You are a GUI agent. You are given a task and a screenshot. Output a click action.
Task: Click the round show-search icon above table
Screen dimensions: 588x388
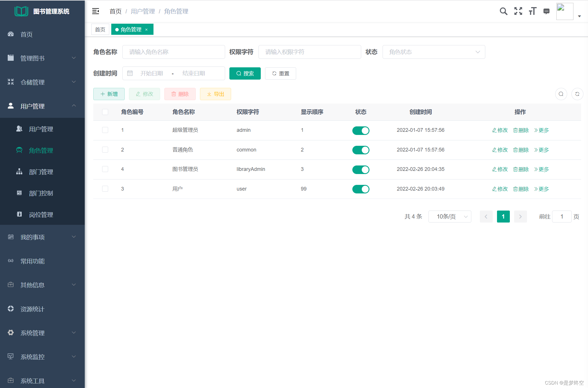[561, 94]
